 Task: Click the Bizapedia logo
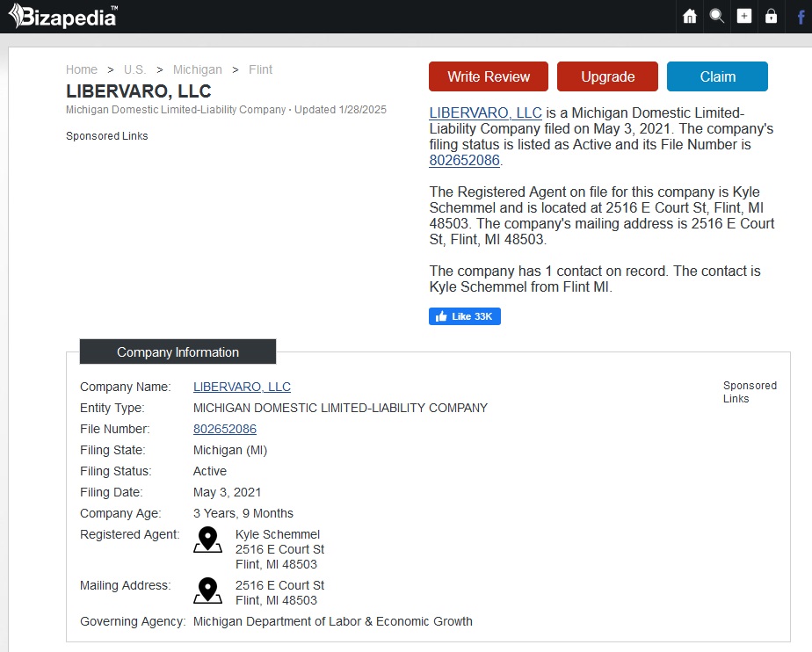63,16
